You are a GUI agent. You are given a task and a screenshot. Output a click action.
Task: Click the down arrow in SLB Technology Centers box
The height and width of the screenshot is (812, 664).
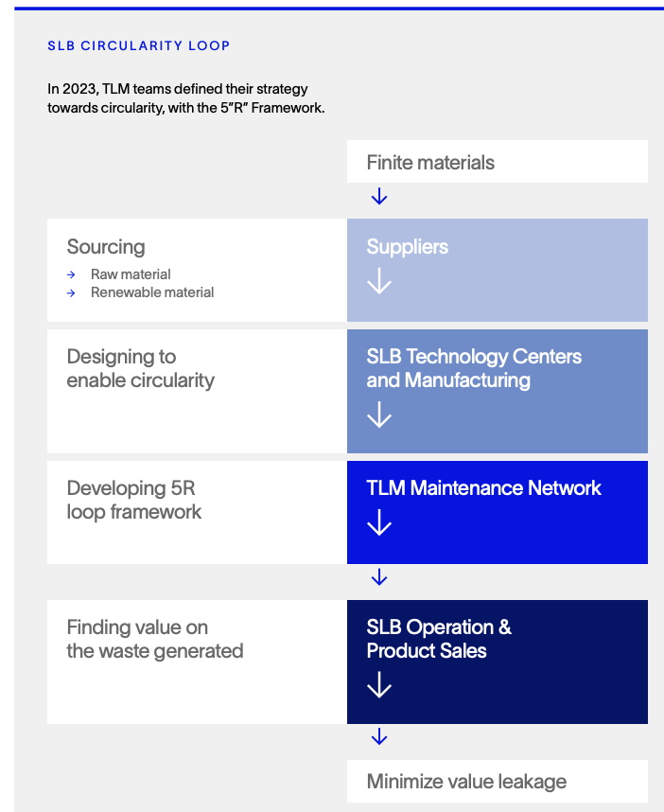[379, 415]
